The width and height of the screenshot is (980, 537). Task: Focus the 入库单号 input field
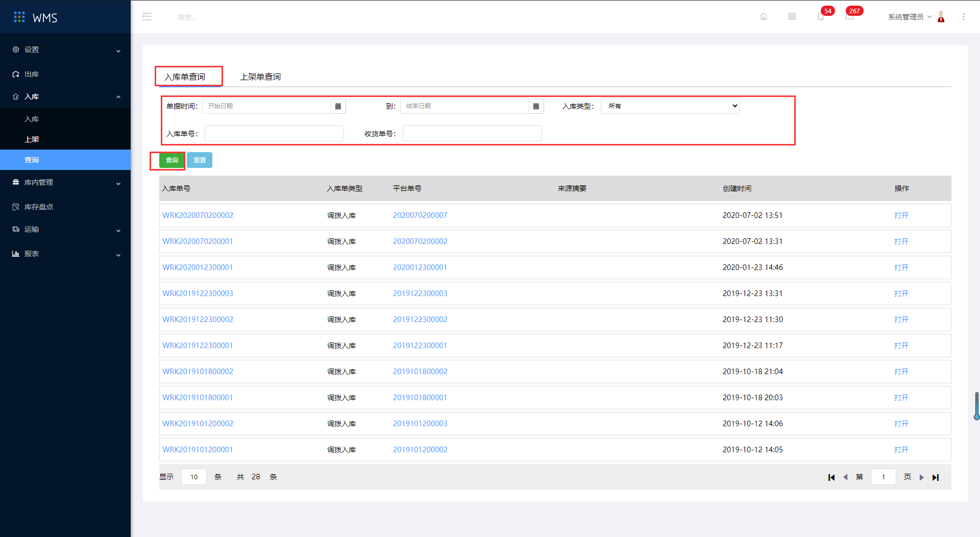pyautogui.click(x=274, y=133)
